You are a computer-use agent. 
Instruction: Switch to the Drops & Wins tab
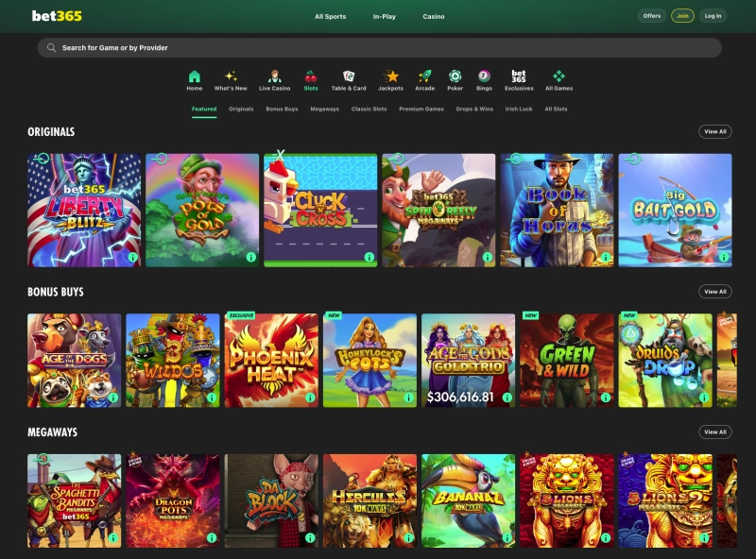(474, 109)
